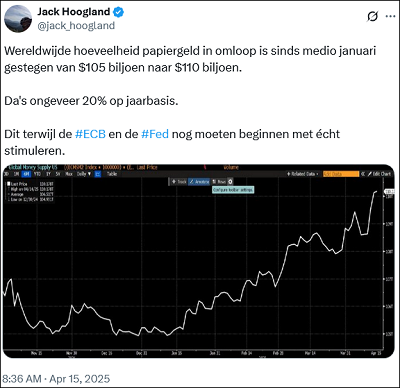400x388 pixels.
Task: Open the Related Data dropdown
Action: (303, 174)
